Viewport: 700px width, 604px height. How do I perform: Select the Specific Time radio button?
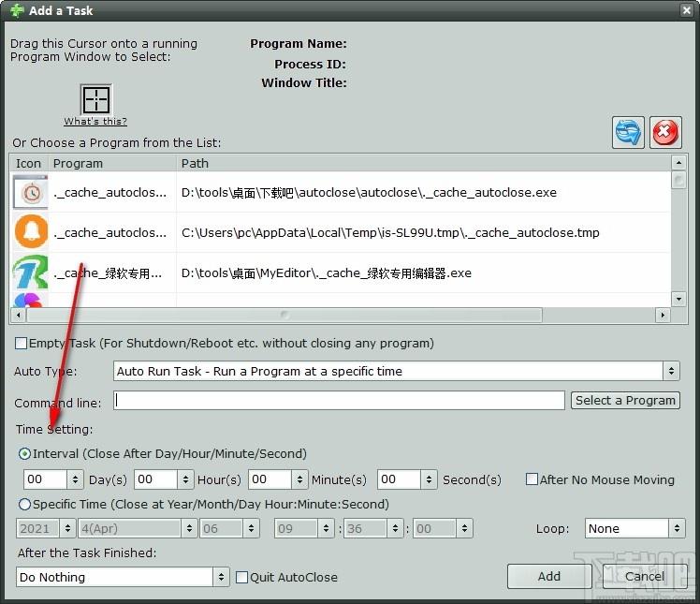[x=24, y=505]
